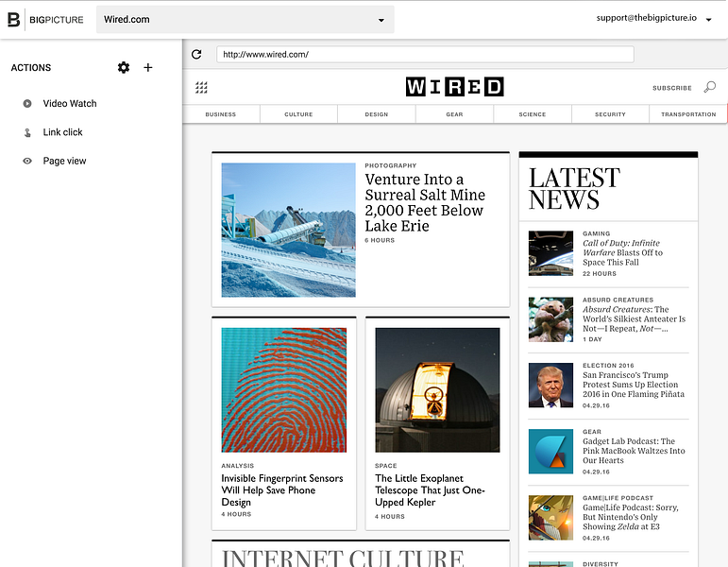Add a new action with plus icon
This screenshot has width=728, height=567.
[x=147, y=67]
